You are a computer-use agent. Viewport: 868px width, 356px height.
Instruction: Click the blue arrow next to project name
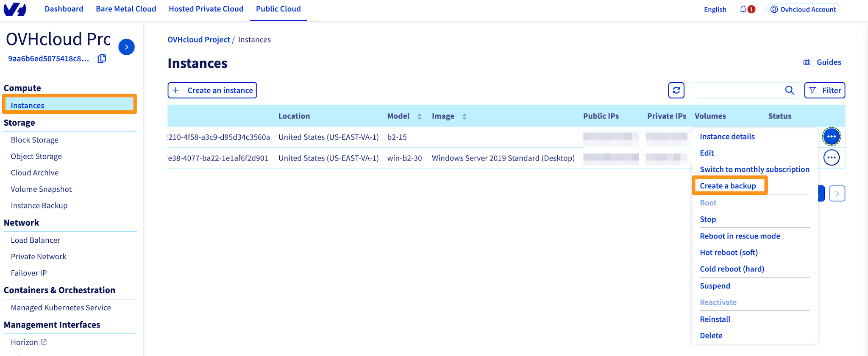(x=126, y=47)
